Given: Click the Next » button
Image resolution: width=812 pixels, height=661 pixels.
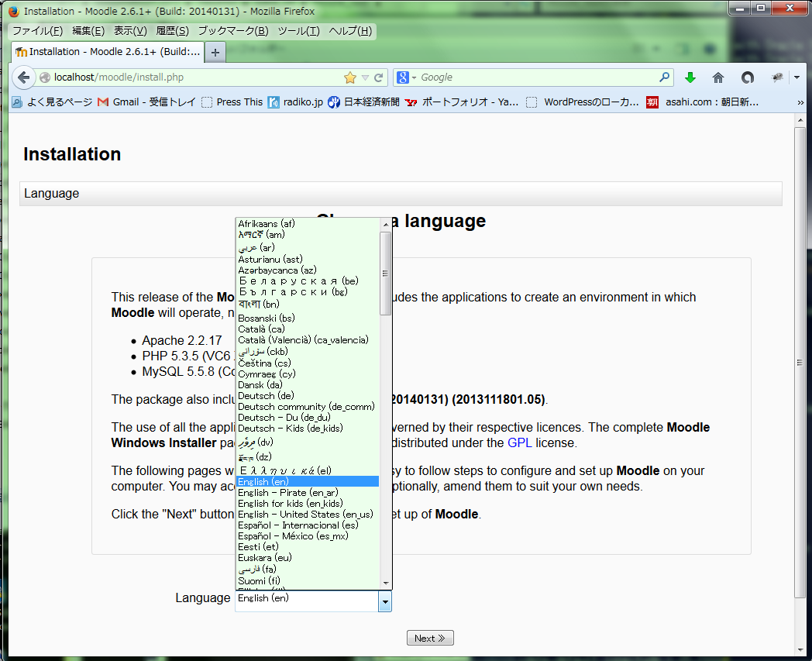Looking at the screenshot, I should [x=430, y=639].
